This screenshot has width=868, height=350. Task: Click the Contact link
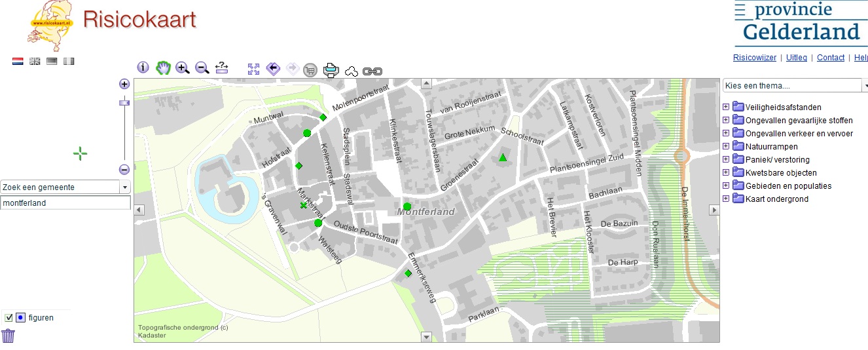tap(831, 58)
